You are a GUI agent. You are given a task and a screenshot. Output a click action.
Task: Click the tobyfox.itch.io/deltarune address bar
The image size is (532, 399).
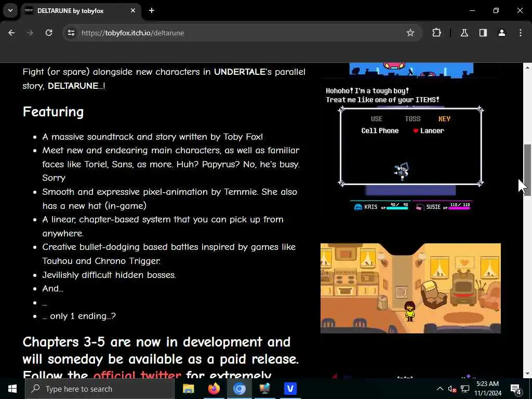(243, 33)
